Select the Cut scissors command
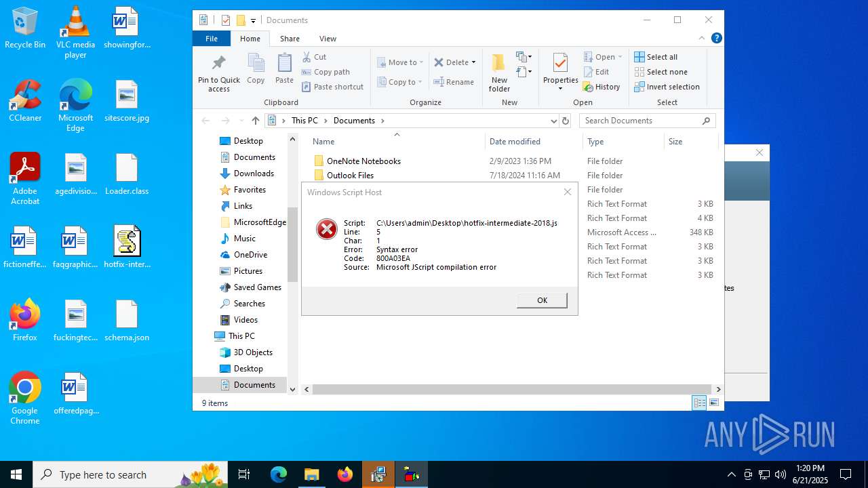 tap(314, 57)
